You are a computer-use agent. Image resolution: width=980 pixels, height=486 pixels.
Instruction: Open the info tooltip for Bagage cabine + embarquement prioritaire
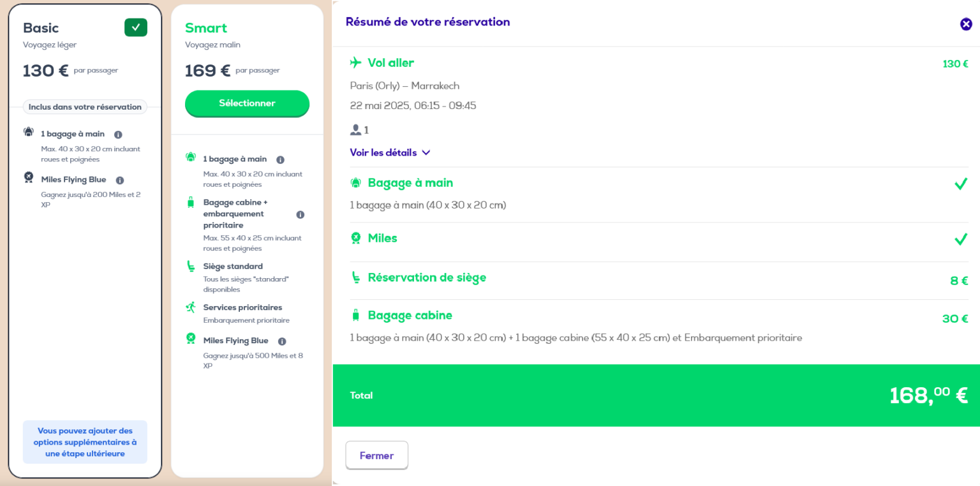click(300, 214)
